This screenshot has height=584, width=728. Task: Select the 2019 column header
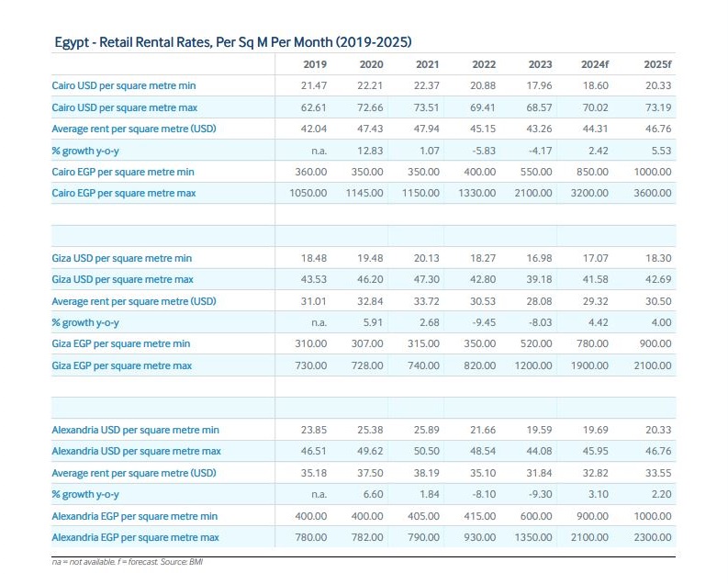315,64
